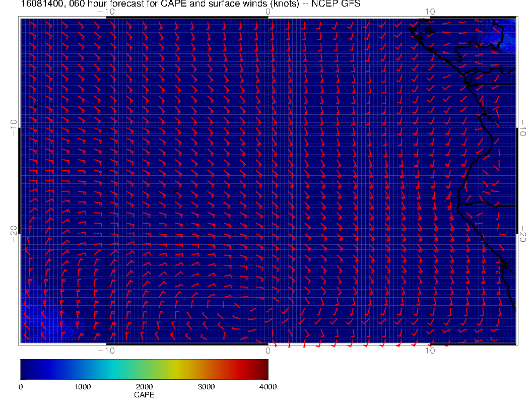Click the CAPE caption beneath the colorbar
532x411 pixels.
144,395
